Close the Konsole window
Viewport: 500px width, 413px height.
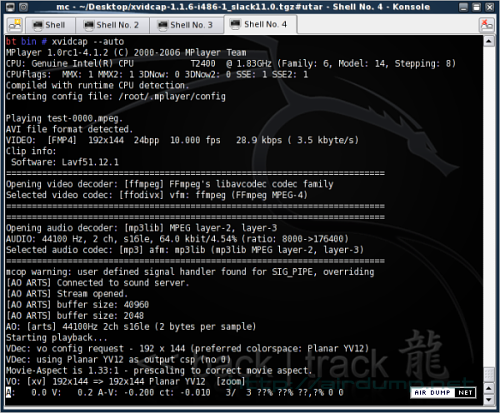(x=490, y=7)
